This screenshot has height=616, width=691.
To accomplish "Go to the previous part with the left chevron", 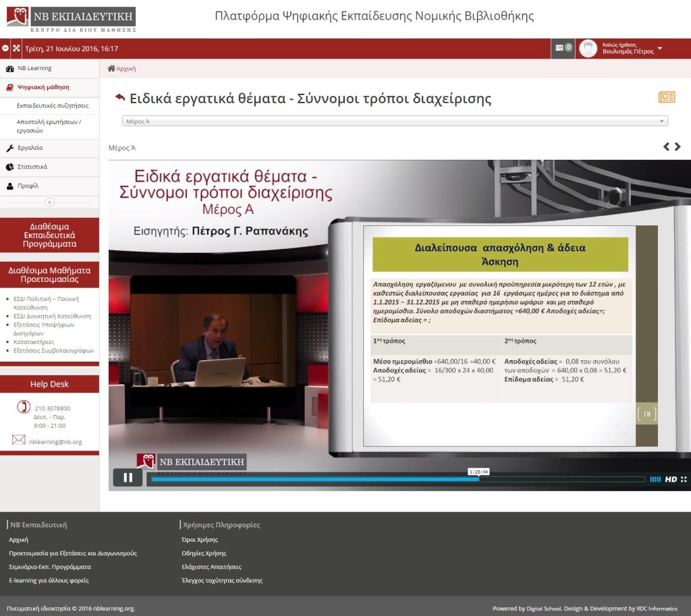I will coord(666,146).
